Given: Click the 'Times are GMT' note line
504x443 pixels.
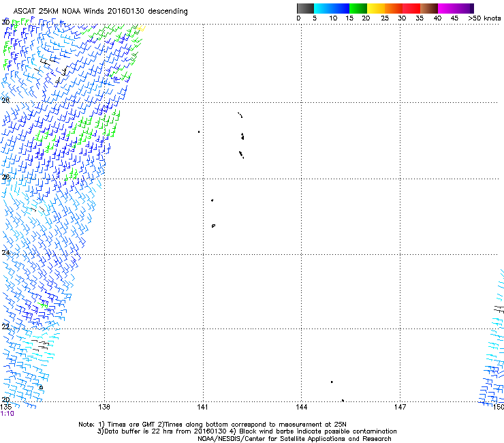Looking at the screenshot, I should click(212, 425).
